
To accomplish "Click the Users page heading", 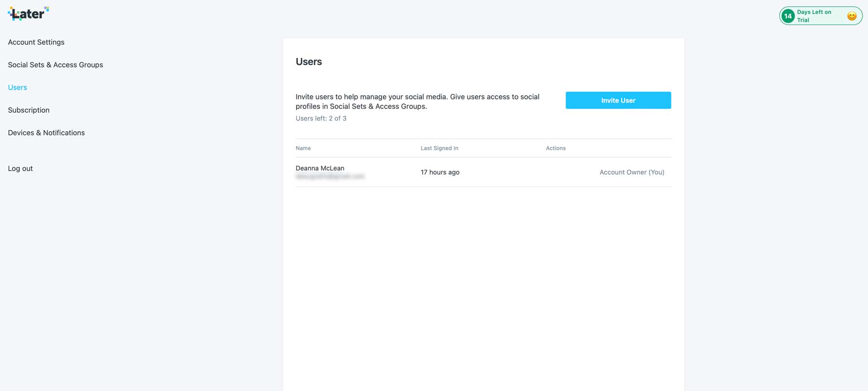I will 309,62.
